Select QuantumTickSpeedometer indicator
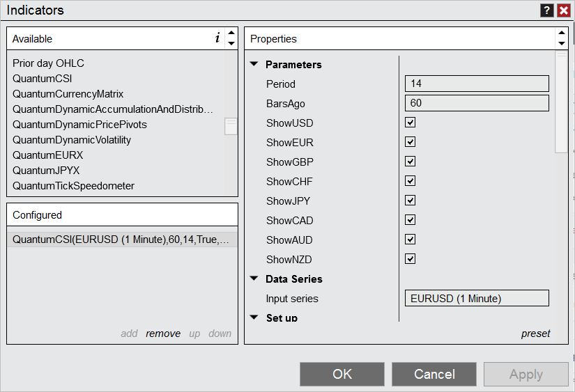 coord(74,186)
